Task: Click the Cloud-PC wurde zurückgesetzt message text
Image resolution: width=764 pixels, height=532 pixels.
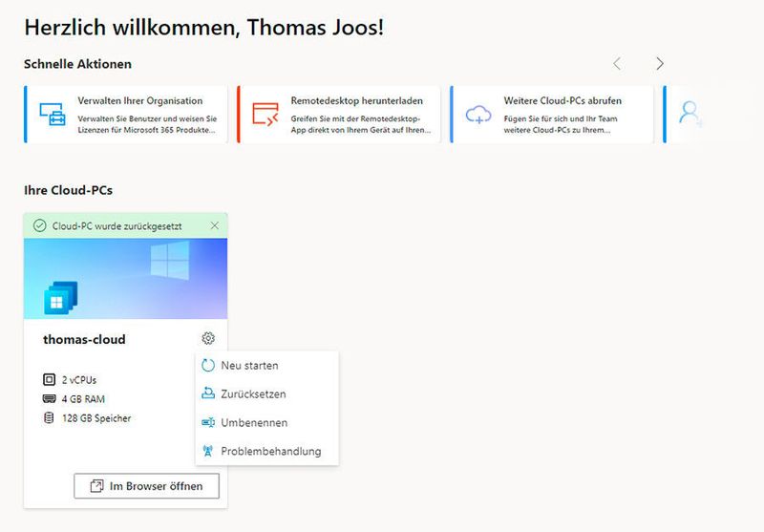Action: tap(117, 226)
